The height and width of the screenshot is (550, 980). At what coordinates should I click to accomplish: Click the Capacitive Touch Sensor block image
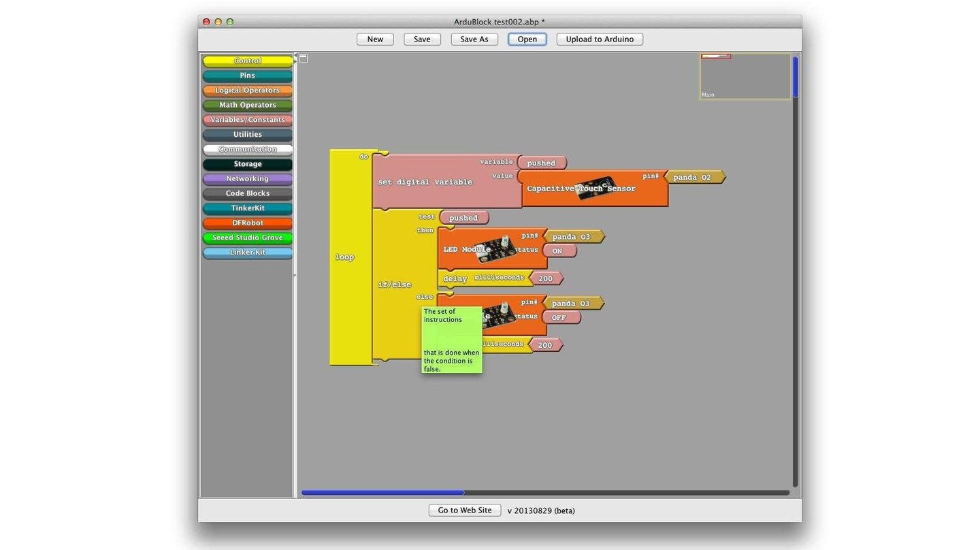593,189
